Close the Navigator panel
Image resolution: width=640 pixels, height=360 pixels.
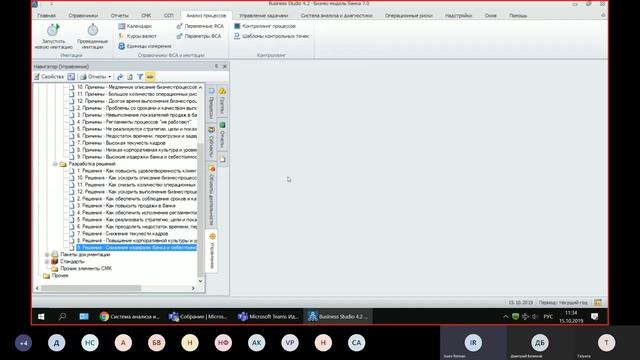point(224,66)
